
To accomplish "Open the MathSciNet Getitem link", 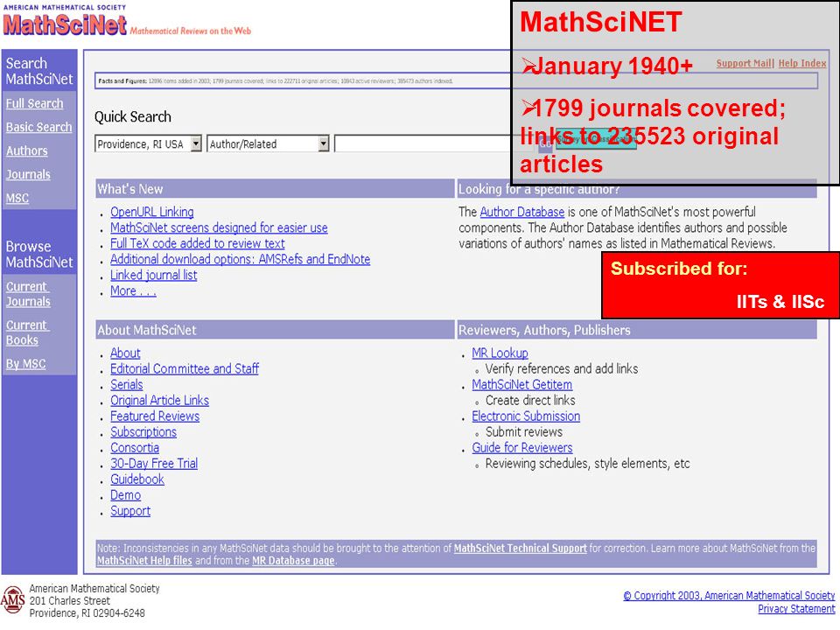I will coord(522,385).
